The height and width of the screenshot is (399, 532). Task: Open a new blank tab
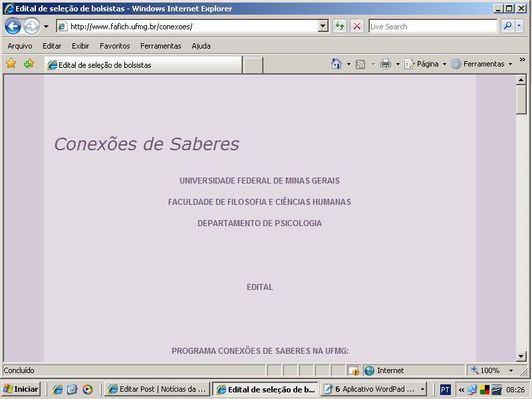point(253,65)
